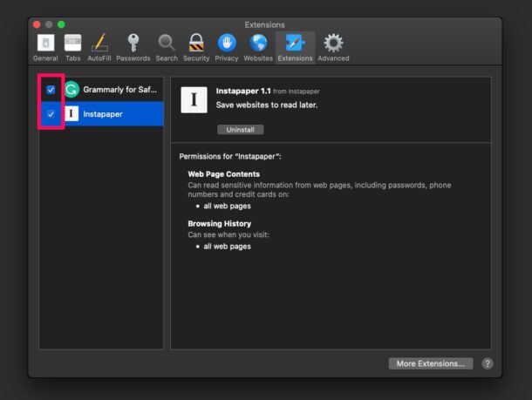
Task: Switch to the Passwords tab label
Action: coord(133,58)
